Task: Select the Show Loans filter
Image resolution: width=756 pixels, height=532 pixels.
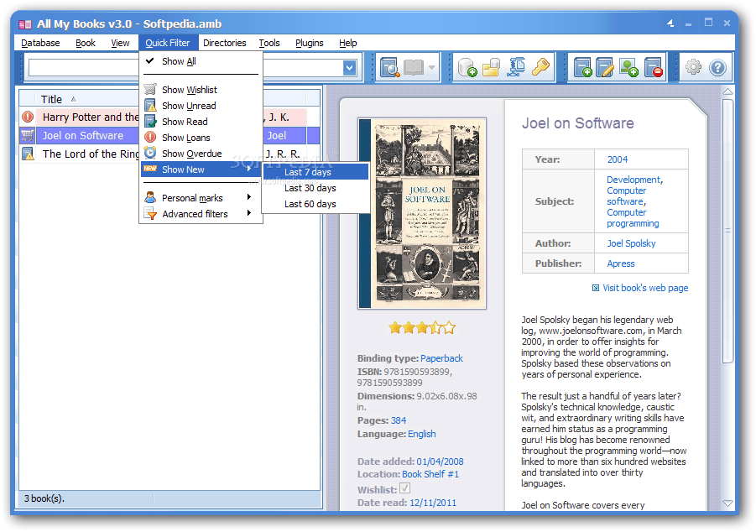Action: click(201, 138)
